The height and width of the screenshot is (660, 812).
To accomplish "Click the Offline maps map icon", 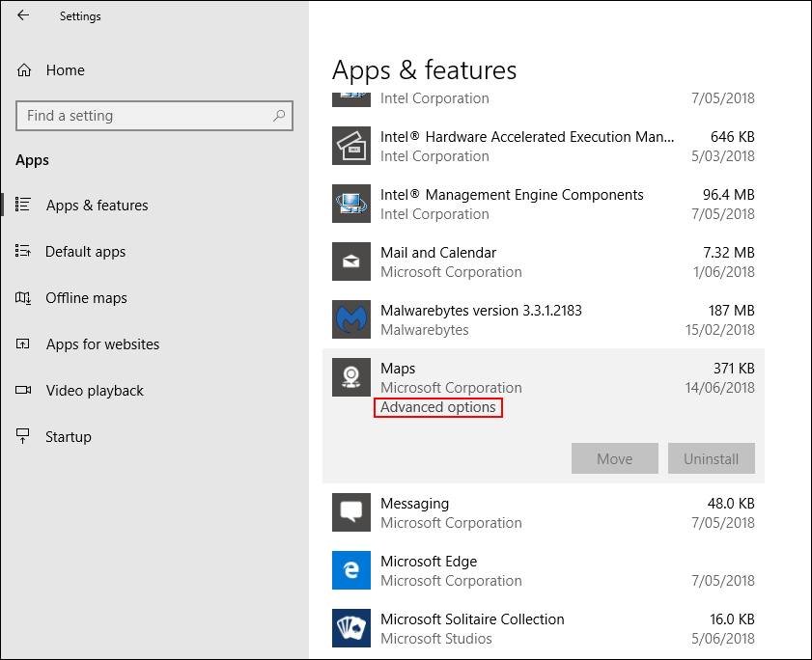I will (x=23, y=297).
